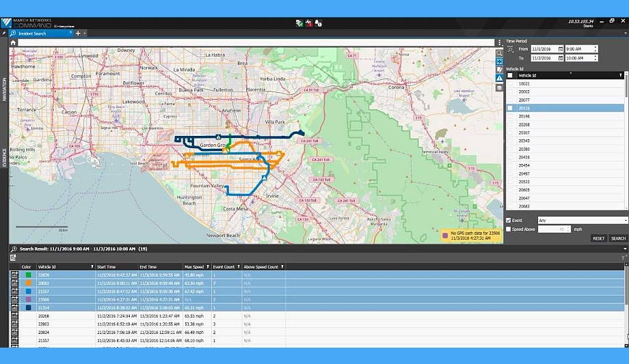
Task: Click the From time spinner arrows
Action: pyautogui.click(x=595, y=49)
